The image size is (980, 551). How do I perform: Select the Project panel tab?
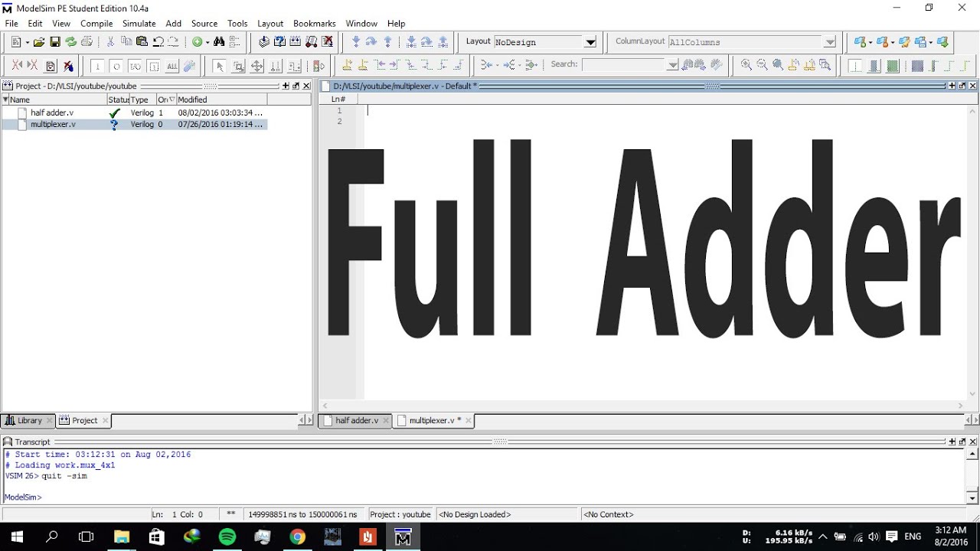tap(84, 420)
